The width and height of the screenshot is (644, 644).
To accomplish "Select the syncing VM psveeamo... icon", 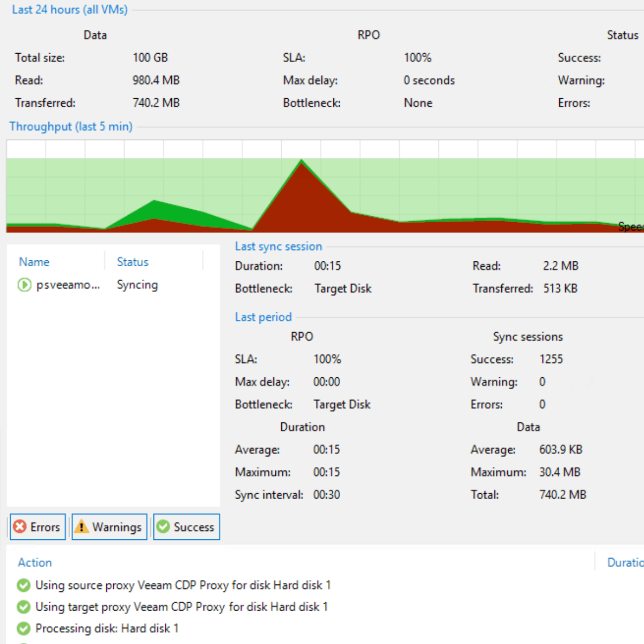I will (24, 284).
